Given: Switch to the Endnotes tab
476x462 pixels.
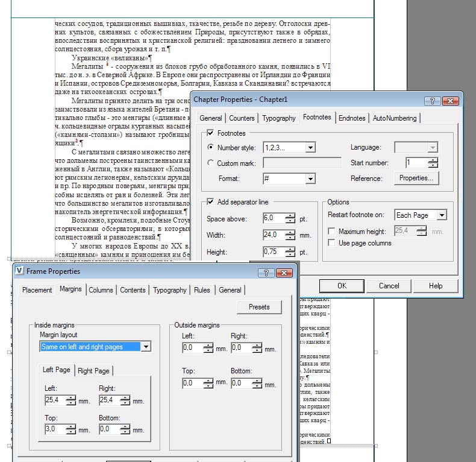Looking at the screenshot, I should click(x=352, y=118).
